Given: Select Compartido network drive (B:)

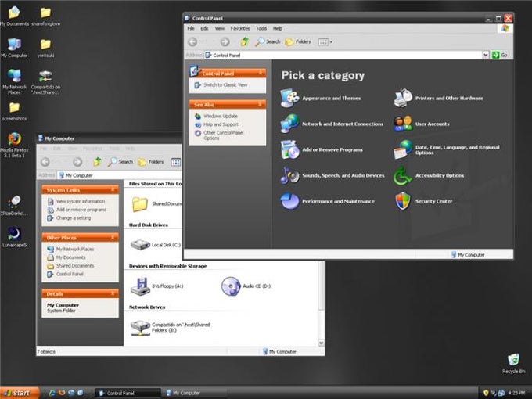Looking at the screenshot, I should (x=140, y=327).
